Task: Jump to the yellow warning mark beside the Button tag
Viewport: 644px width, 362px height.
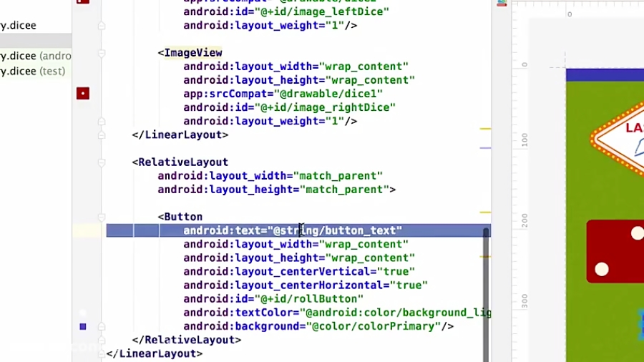Action: click(485, 212)
